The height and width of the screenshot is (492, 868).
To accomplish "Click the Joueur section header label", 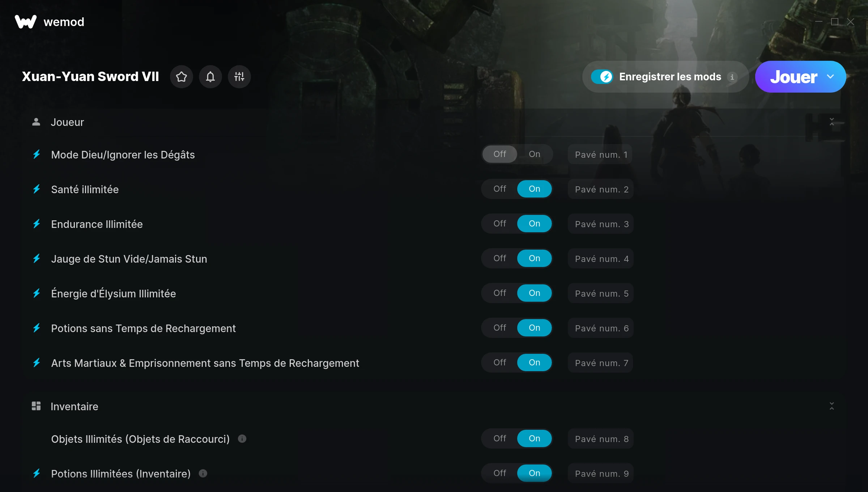I will coord(67,122).
